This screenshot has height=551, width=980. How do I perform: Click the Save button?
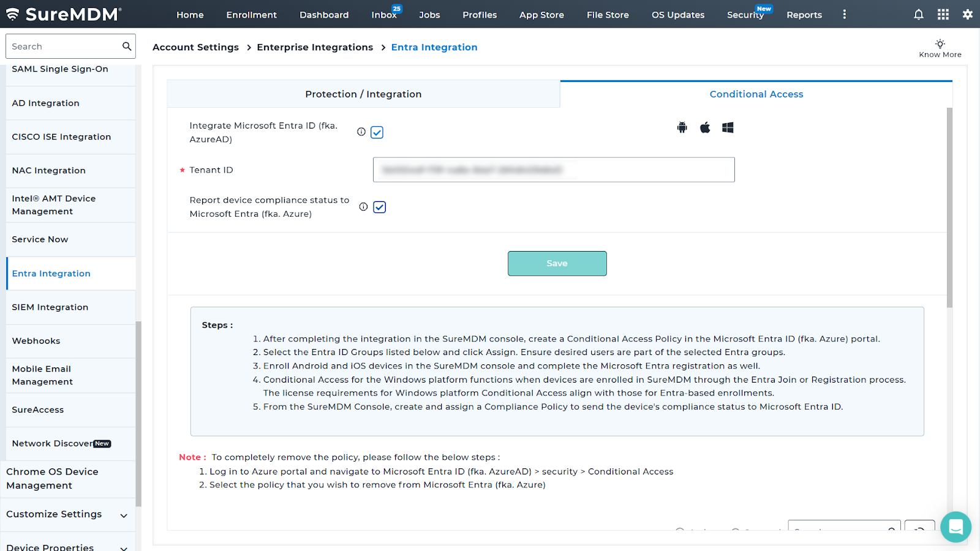(x=557, y=263)
